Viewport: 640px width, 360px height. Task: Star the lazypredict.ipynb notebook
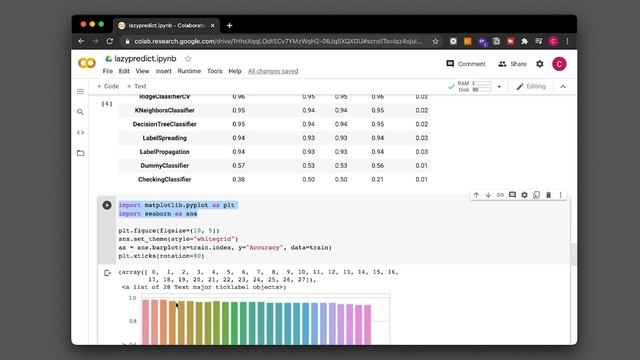click(188, 59)
